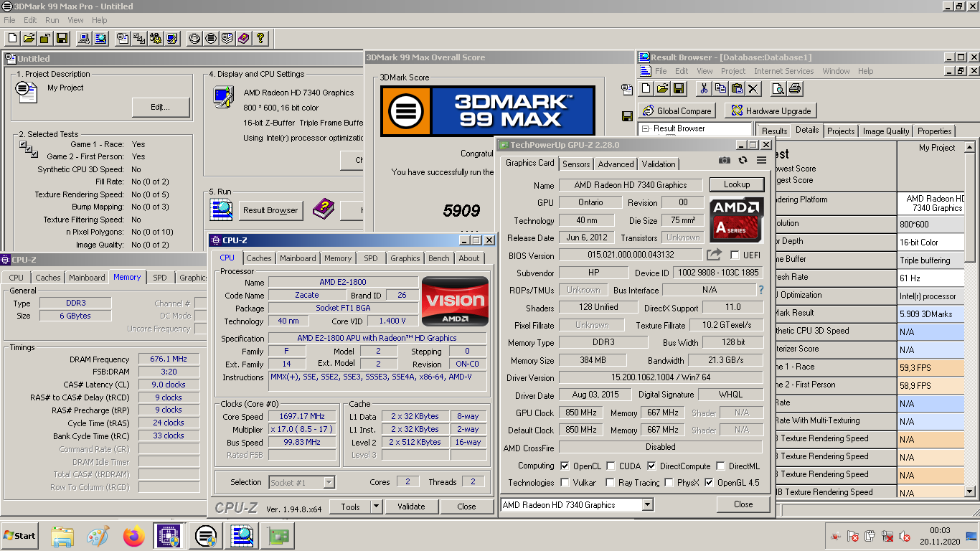
Task: Collapse the Result Browser tree node
Action: click(x=645, y=128)
